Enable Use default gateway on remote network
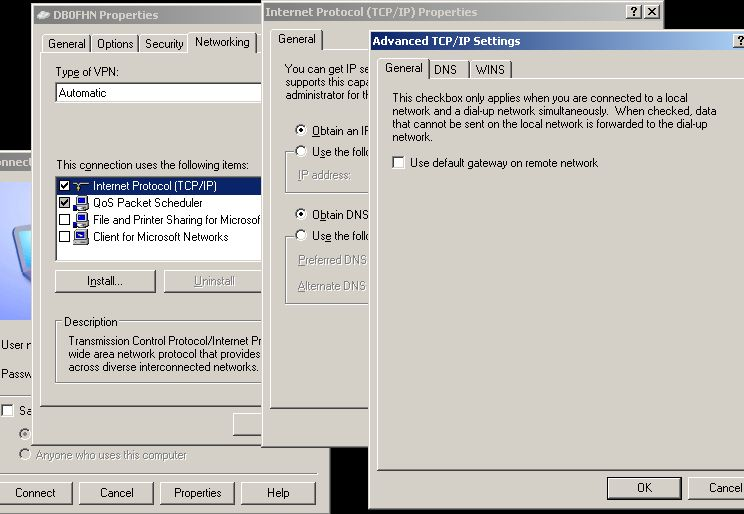744x514 pixels. (399, 163)
